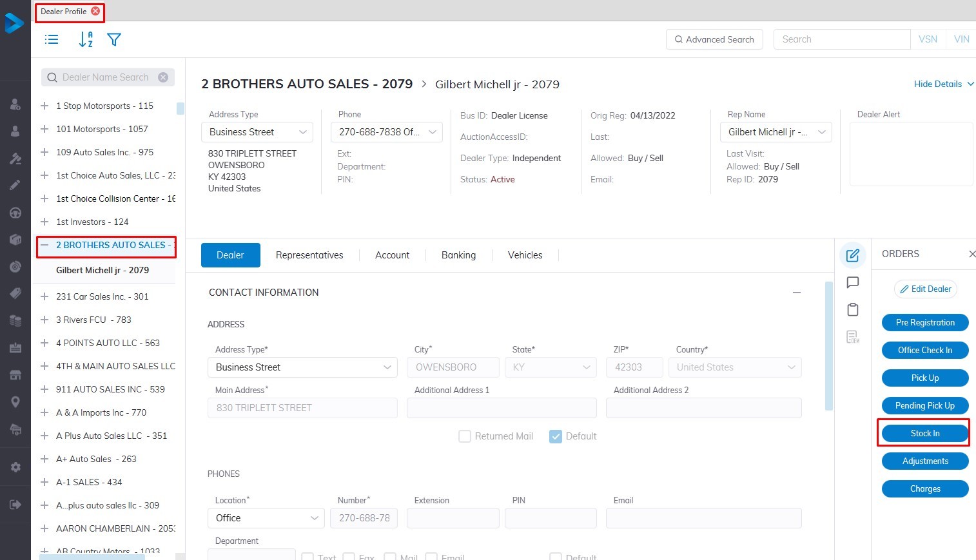
Task: Open the comments chat bubble icon
Action: [x=852, y=282]
